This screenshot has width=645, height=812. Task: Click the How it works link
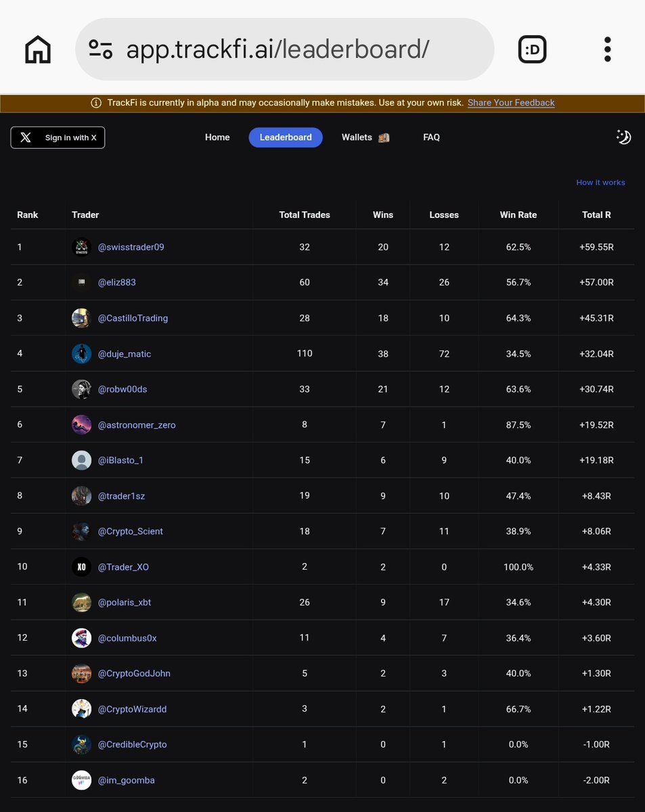coord(600,183)
